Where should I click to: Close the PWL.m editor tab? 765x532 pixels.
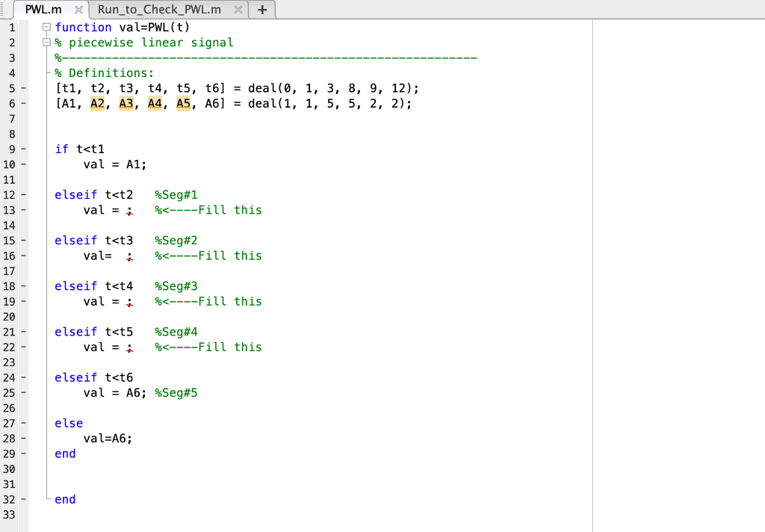click(x=79, y=10)
